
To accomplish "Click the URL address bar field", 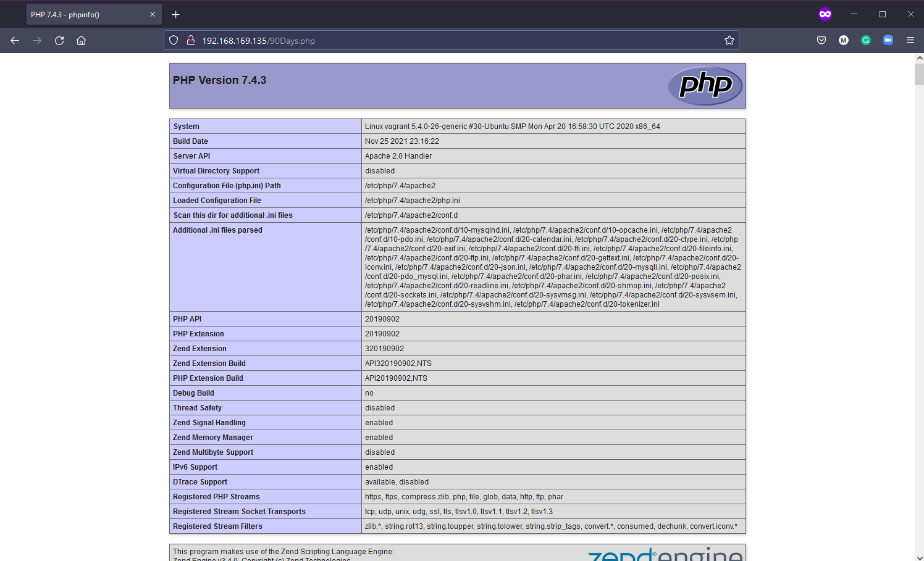I will click(x=457, y=41).
